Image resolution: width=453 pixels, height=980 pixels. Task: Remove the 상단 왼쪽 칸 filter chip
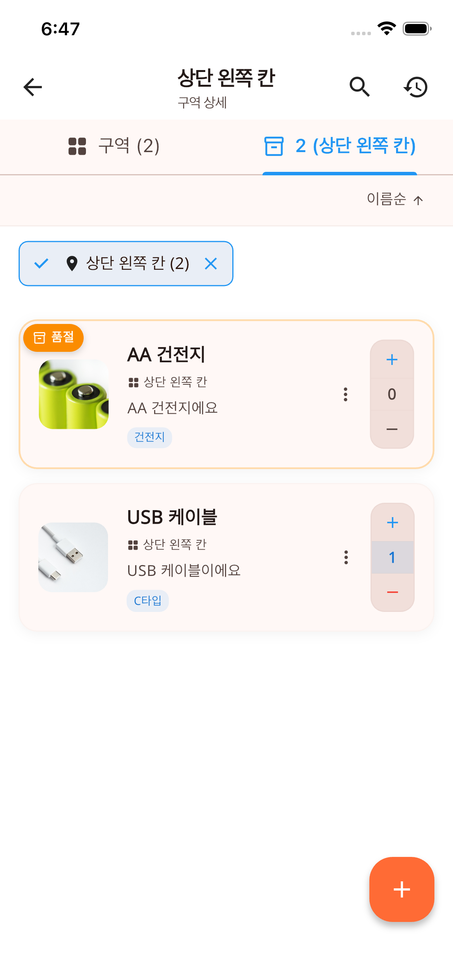coord(211,264)
